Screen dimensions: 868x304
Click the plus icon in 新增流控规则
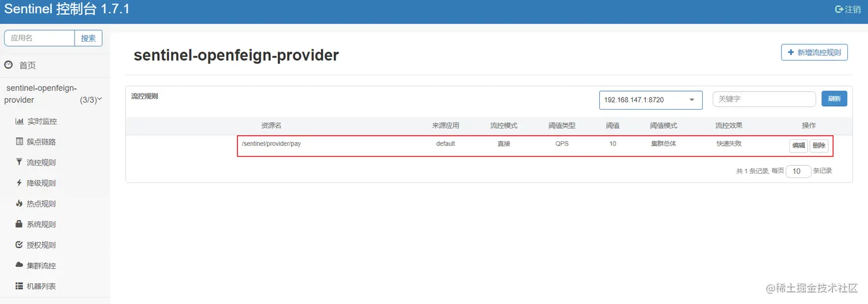791,52
